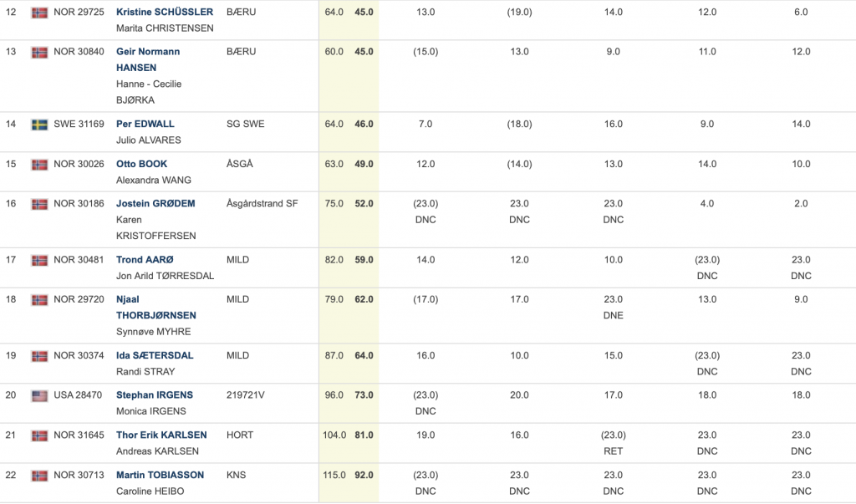Open Kristine SCHÜSSLER sailor profile
Screen dimensions: 856x504
pyautogui.click(x=165, y=12)
